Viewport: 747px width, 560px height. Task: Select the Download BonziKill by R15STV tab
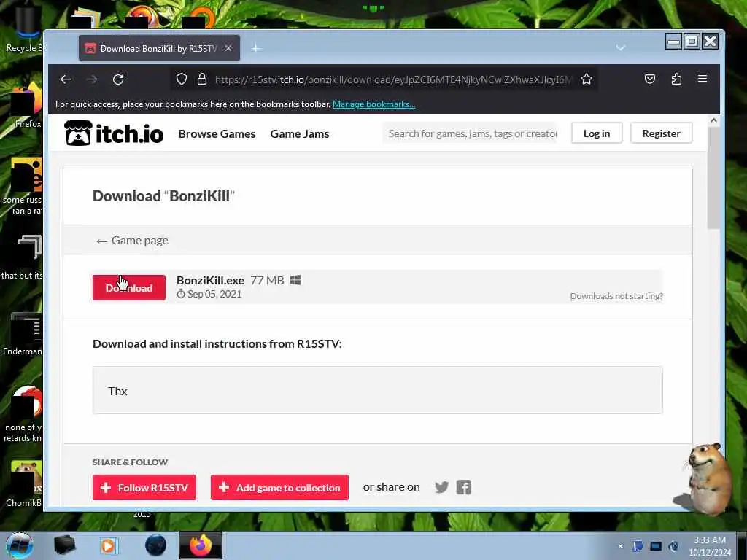(159, 48)
